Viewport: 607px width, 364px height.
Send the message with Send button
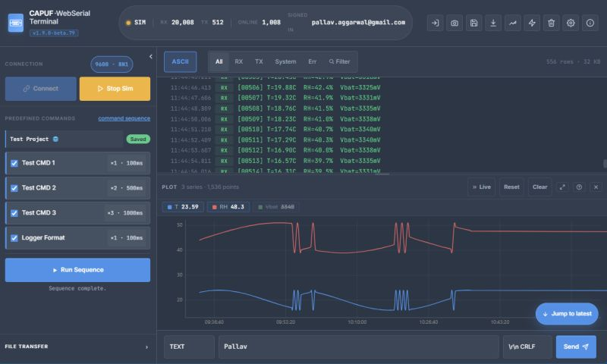click(576, 347)
